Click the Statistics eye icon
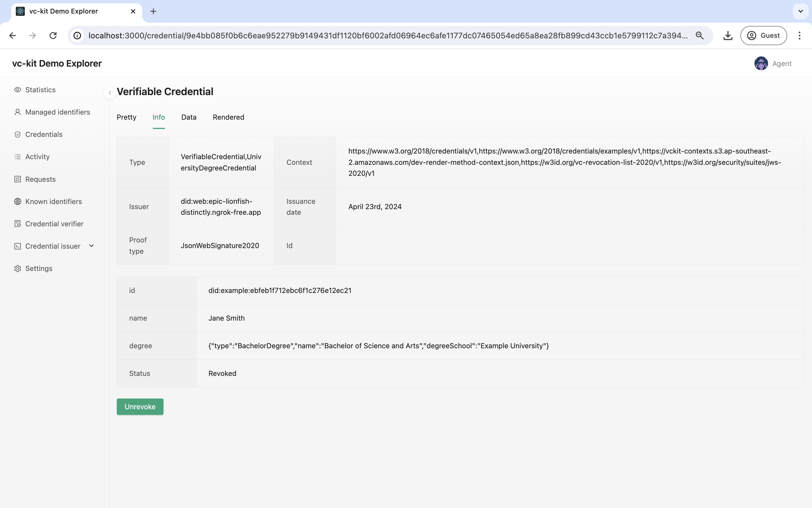This screenshot has height=508, width=812. 17,90
